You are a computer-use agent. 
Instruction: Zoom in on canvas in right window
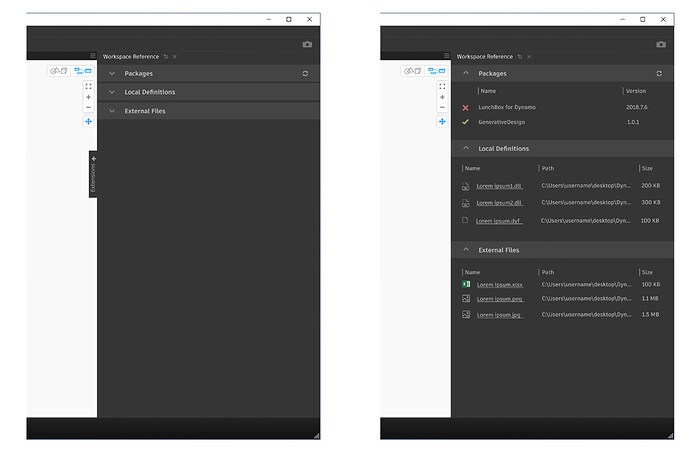click(442, 97)
